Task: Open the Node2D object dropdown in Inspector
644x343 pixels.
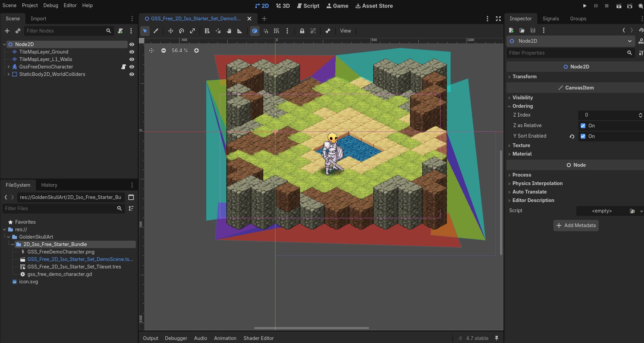Action: 571,41
